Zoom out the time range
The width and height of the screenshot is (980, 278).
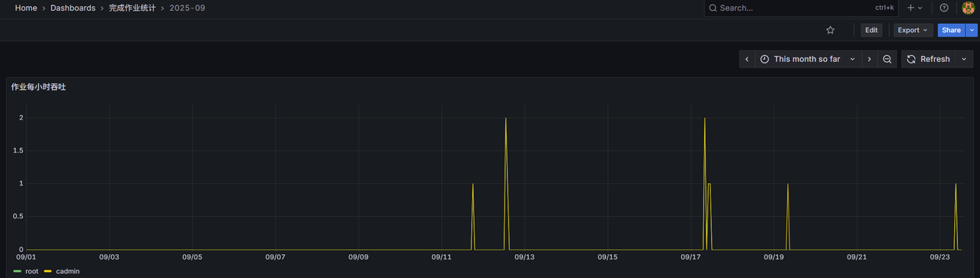point(887,59)
